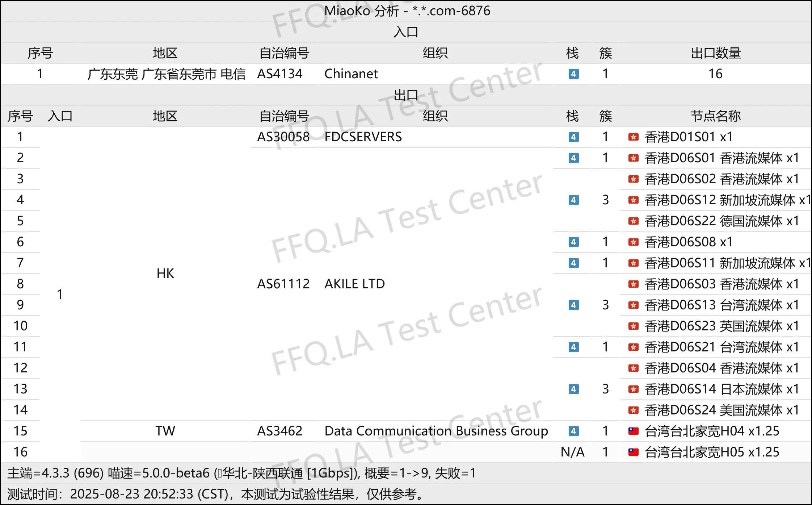Click the footer line starting 主端=4.3.3 (696)
This screenshot has width=812, height=505.
click(x=241, y=473)
